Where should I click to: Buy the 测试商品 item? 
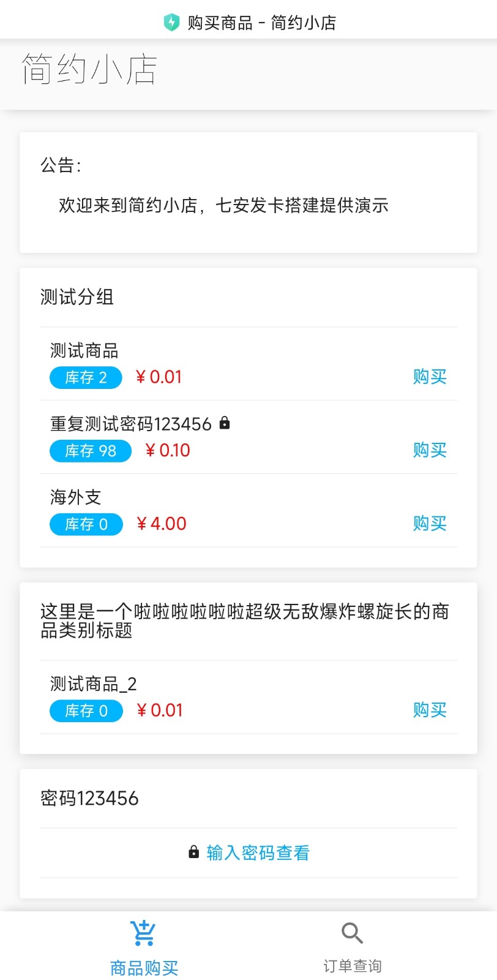(429, 377)
